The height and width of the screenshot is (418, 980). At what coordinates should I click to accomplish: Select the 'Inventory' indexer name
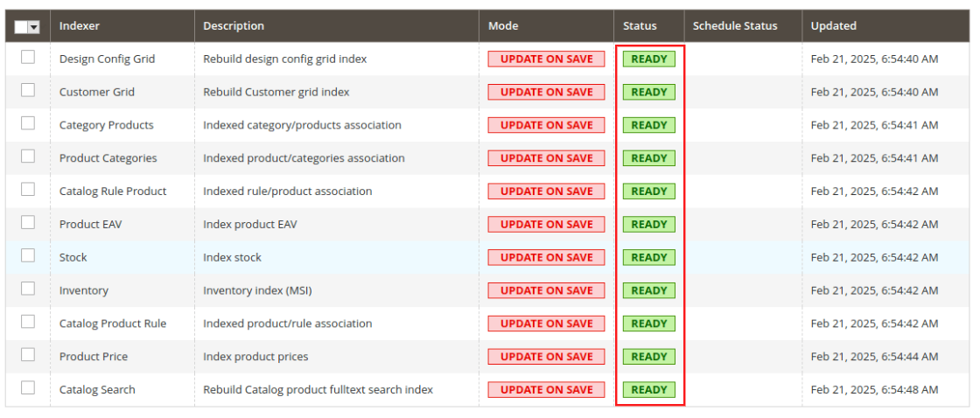(84, 290)
